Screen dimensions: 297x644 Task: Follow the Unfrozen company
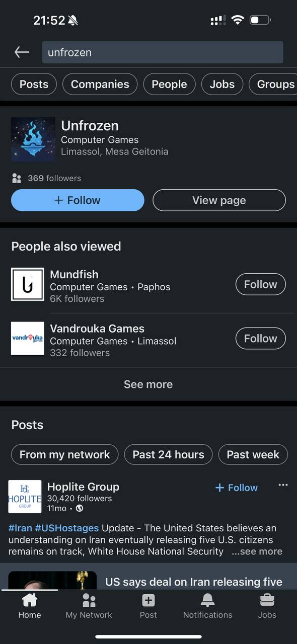coord(78,200)
